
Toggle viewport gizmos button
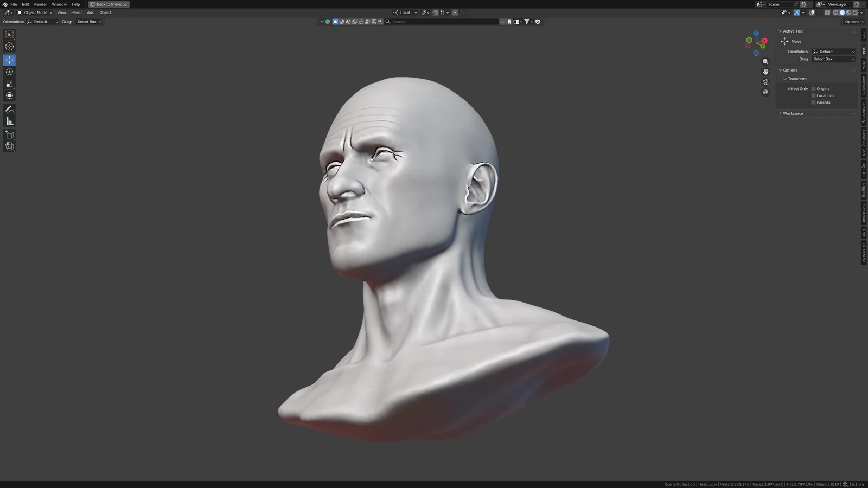797,12
